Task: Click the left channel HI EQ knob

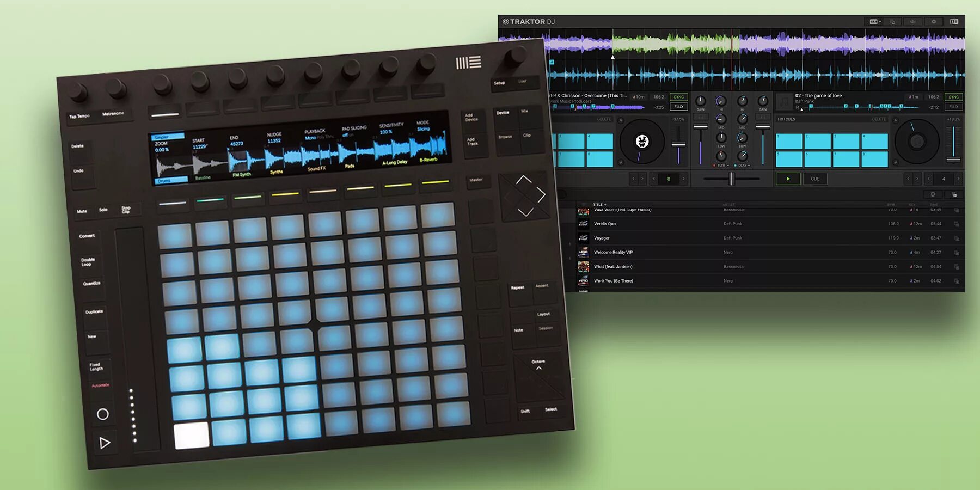Action: (721, 101)
